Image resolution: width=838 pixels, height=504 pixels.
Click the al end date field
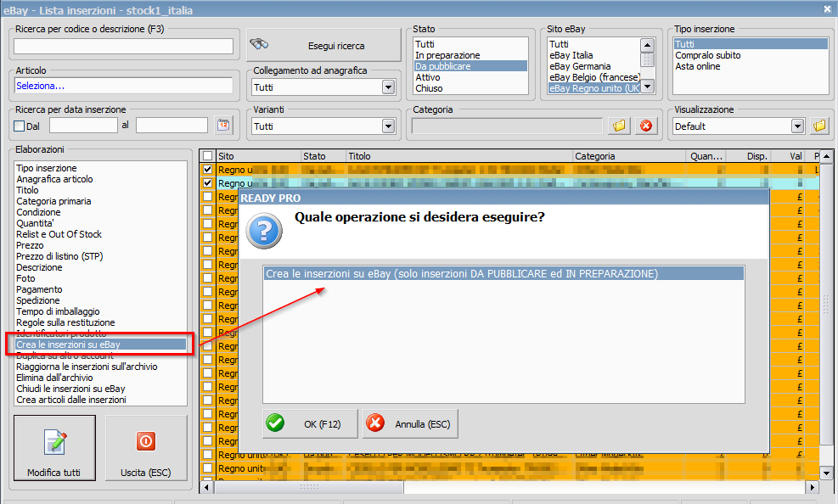point(172,126)
